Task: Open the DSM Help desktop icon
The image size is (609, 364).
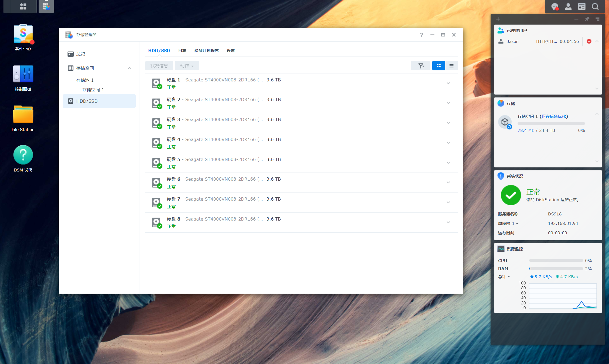Action: (23, 155)
